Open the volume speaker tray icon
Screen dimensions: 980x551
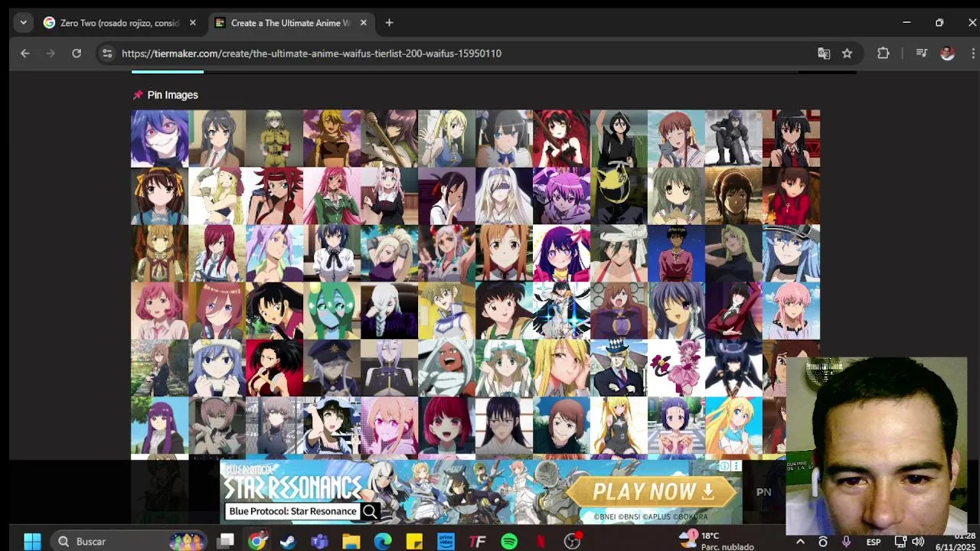coord(918,542)
